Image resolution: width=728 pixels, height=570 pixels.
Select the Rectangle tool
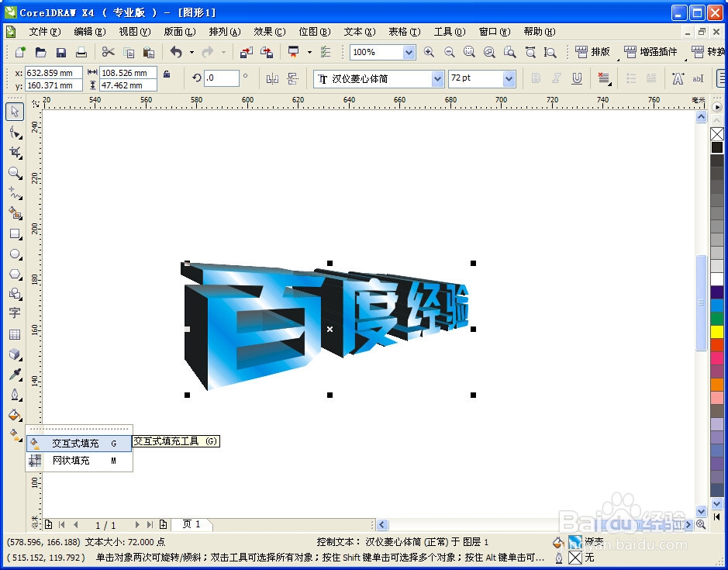click(x=15, y=233)
